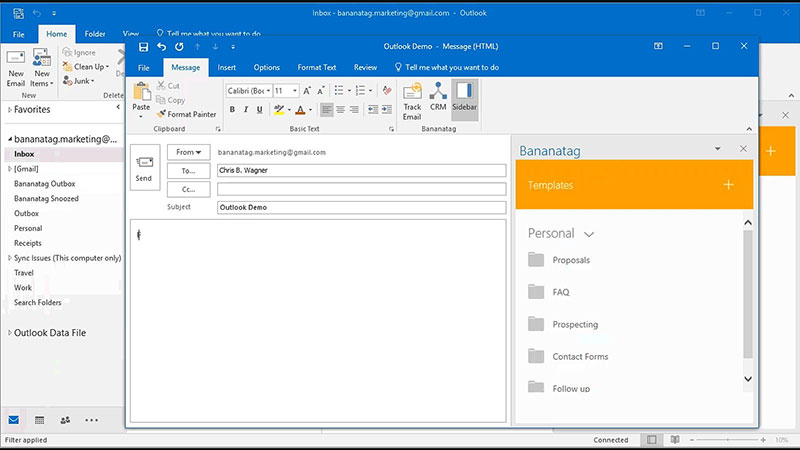Expand the Favorites section

[10, 109]
